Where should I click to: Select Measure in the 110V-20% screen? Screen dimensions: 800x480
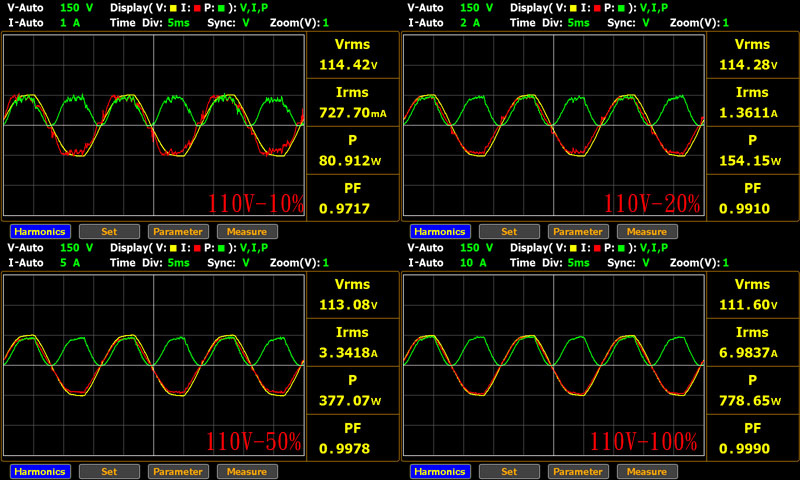[x=647, y=232]
